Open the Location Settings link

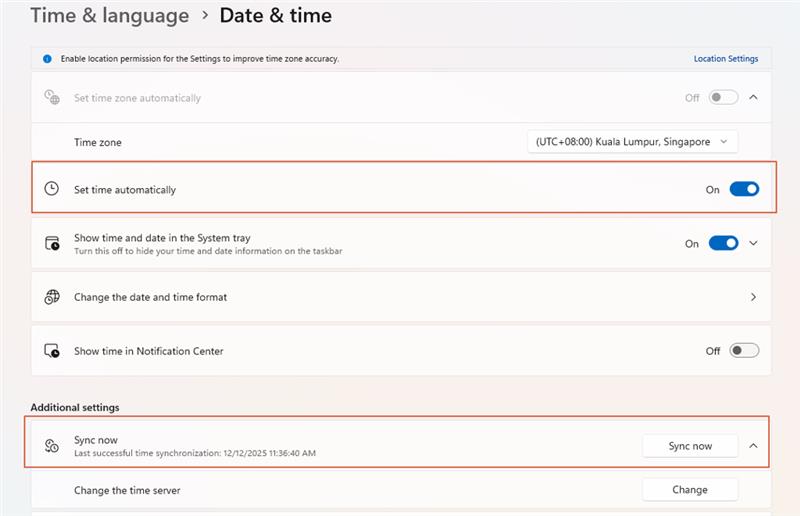click(x=726, y=59)
